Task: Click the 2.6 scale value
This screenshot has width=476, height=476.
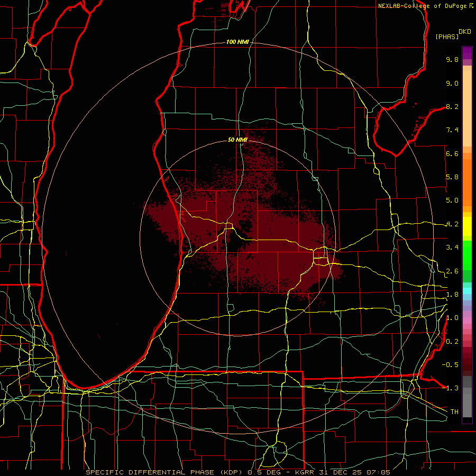Action: [452, 271]
